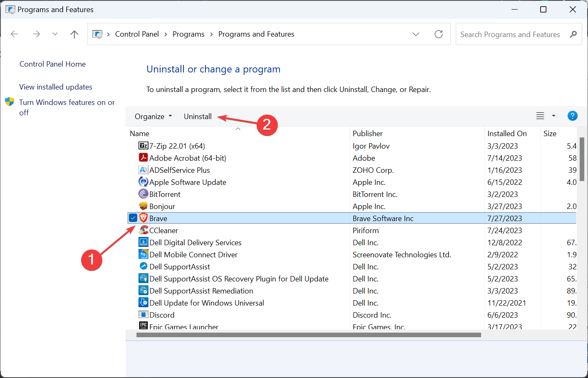Expand the view options dropdown arrow
Image resolution: width=588 pixels, height=378 pixels.
point(553,116)
